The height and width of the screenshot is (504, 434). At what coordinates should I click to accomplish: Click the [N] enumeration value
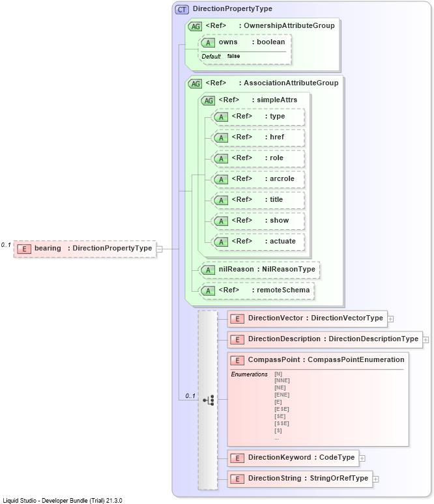pyautogui.click(x=278, y=374)
